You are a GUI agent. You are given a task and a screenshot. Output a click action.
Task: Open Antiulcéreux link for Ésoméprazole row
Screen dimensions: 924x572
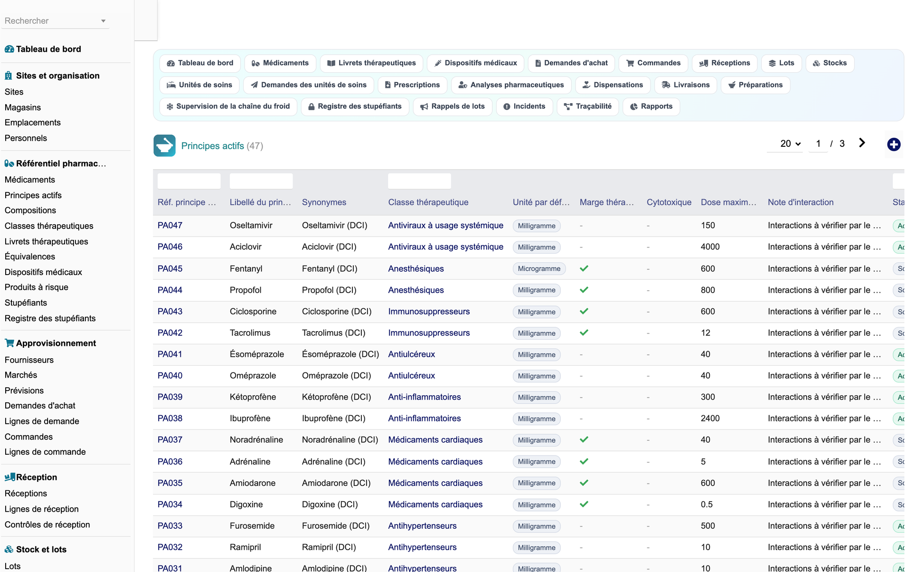pos(412,354)
